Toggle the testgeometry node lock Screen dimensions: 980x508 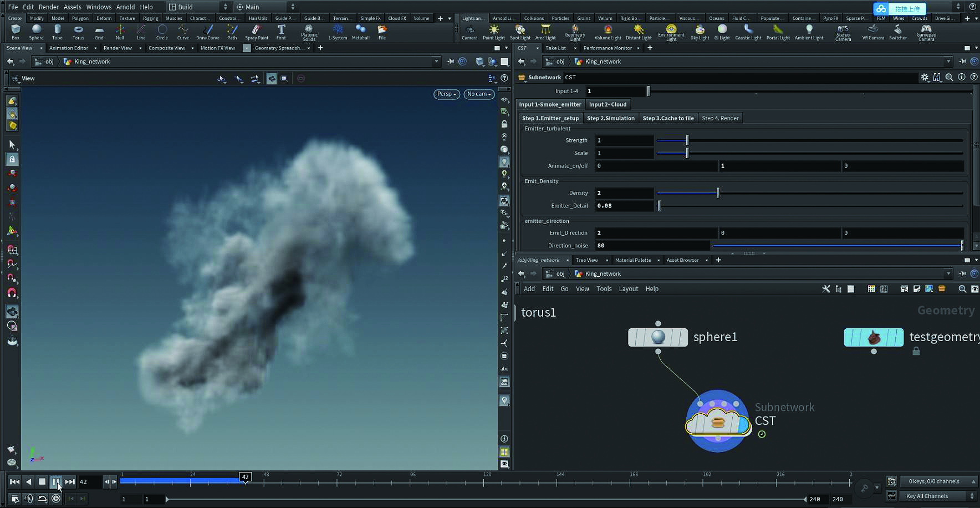pyautogui.click(x=916, y=351)
